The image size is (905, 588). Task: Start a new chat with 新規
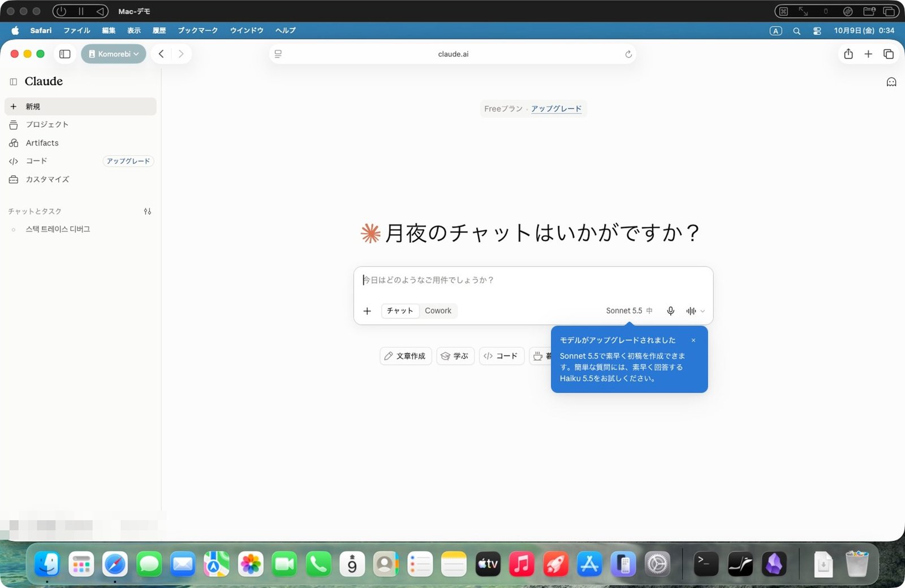tap(80, 106)
